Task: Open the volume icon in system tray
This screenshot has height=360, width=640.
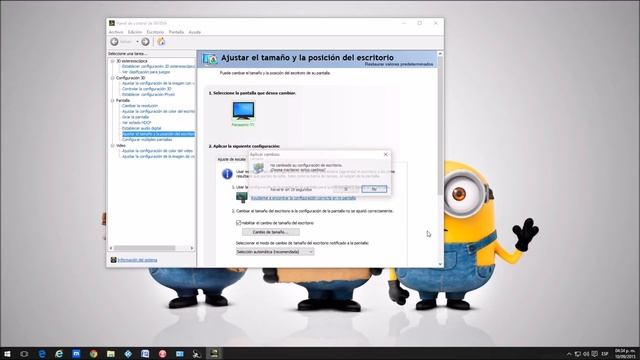Action: 586,354
